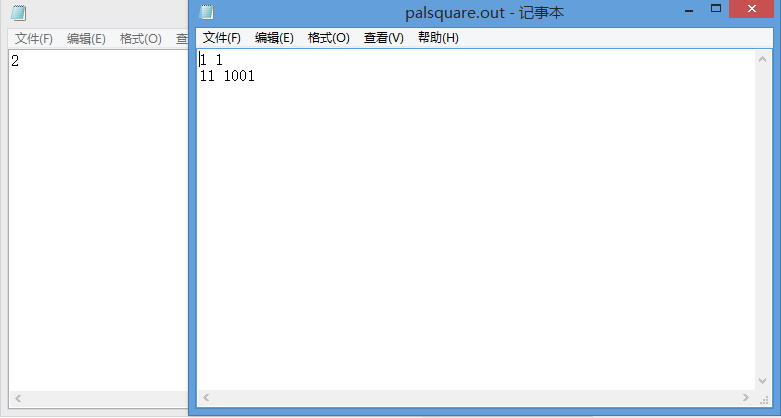This screenshot has height=418, width=781.
Task: Minimize the palsquare.out window
Action: tap(689, 9)
